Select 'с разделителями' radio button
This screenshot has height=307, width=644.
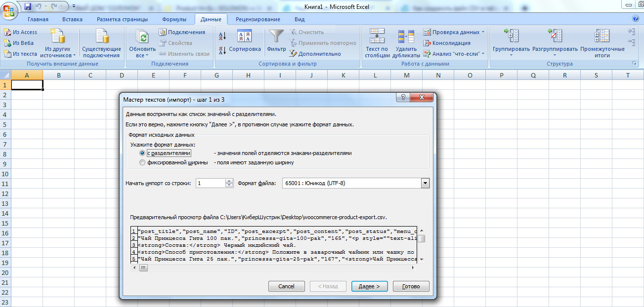[142, 153]
